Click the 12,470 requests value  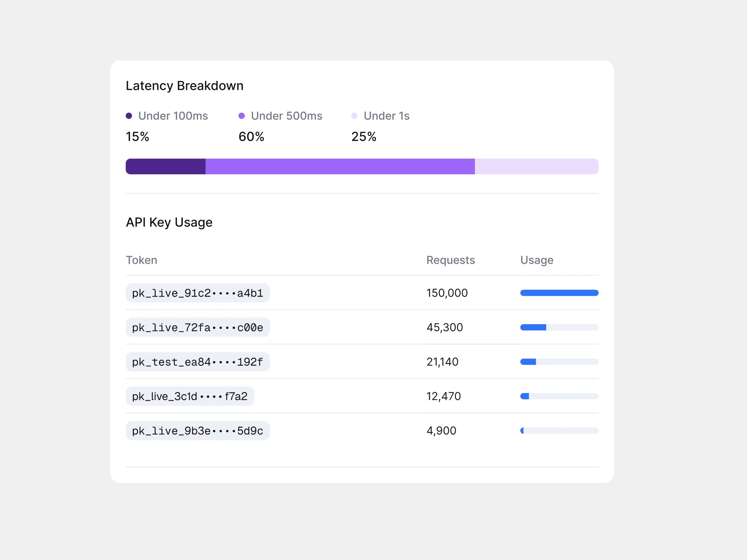click(x=444, y=396)
